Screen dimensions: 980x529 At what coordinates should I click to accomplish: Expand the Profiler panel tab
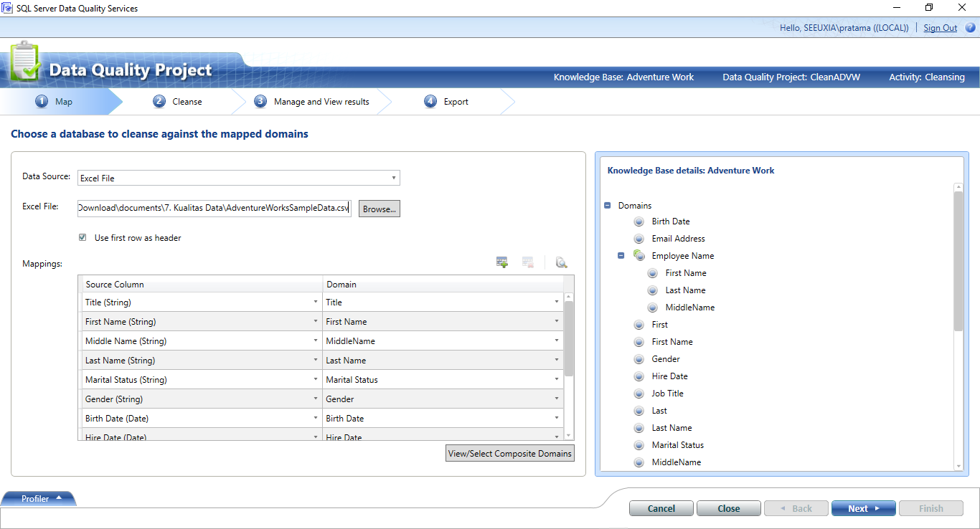[x=39, y=499]
